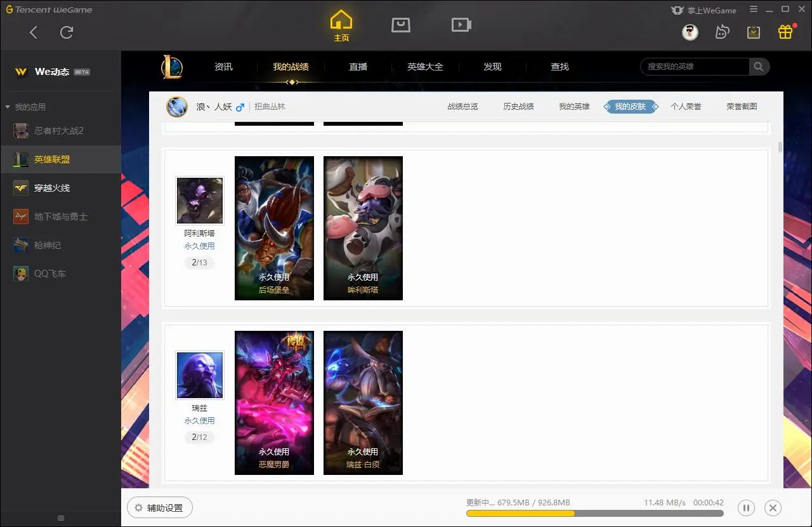Refresh the page with reload icon
This screenshot has height=527, width=812.
tap(67, 32)
